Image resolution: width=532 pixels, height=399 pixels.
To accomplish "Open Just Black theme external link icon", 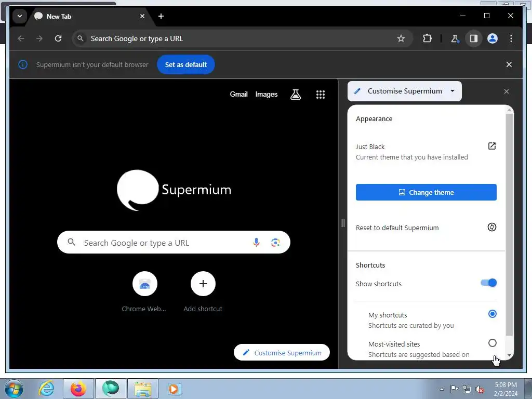I will click(x=491, y=146).
